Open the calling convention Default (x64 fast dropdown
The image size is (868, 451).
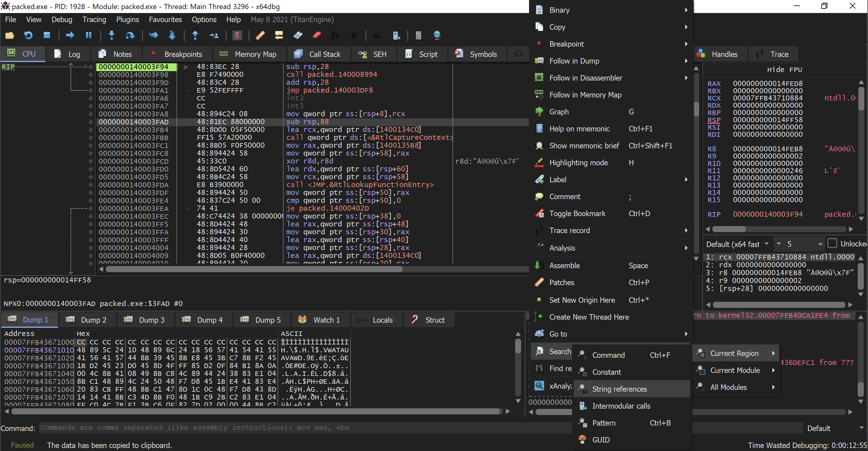(x=738, y=244)
